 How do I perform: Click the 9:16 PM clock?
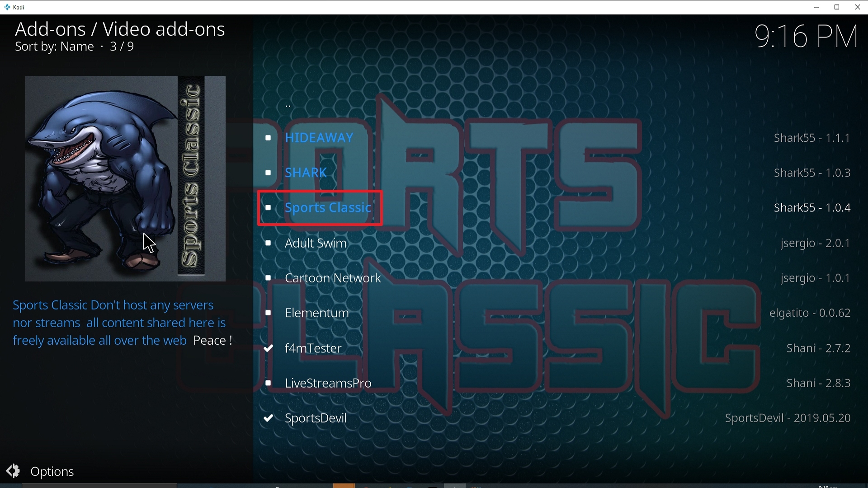click(807, 36)
